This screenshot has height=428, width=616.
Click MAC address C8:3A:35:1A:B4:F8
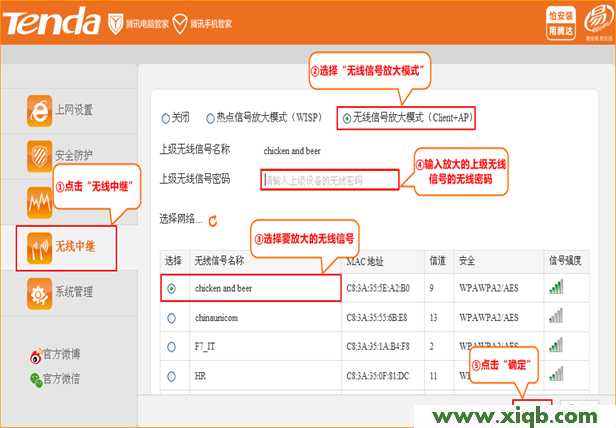pyautogui.click(x=378, y=347)
